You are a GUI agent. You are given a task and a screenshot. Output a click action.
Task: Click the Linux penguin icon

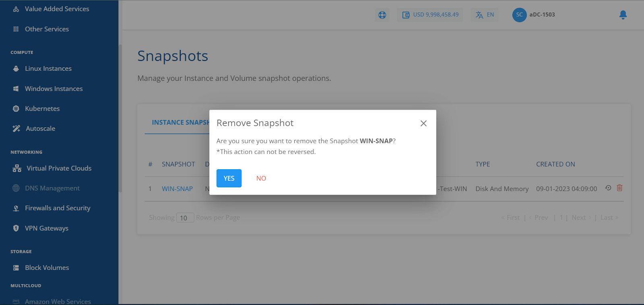pyautogui.click(x=16, y=68)
